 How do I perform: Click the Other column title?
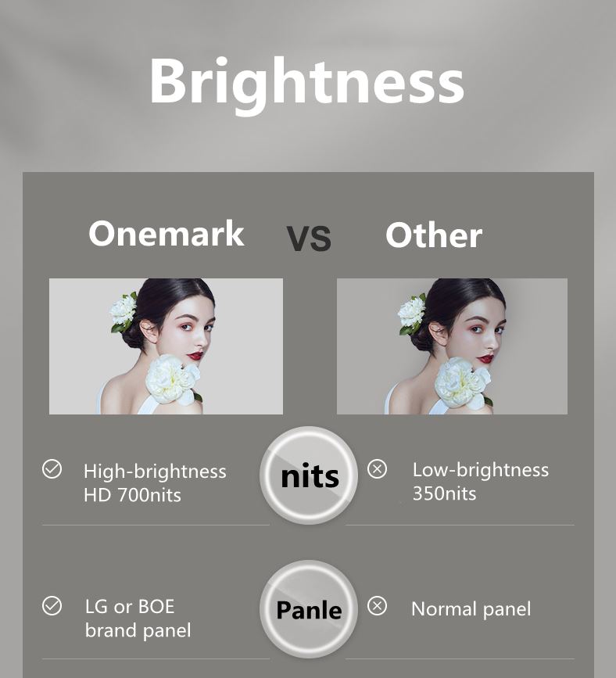[434, 235]
